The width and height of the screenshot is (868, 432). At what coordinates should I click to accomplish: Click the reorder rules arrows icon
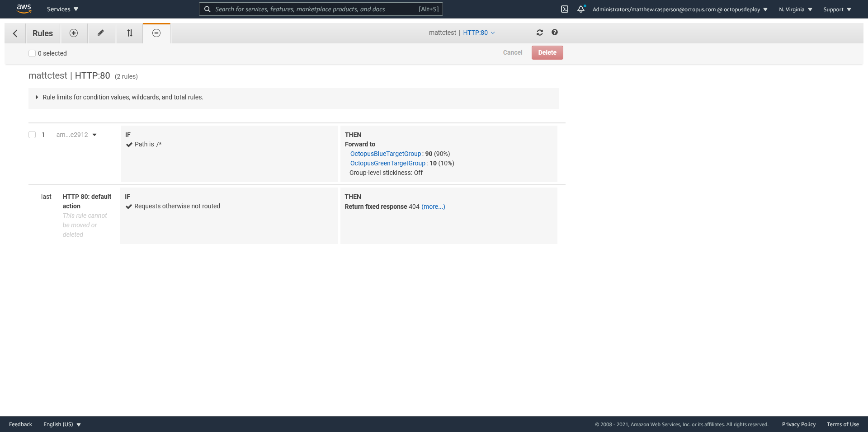point(130,33)
